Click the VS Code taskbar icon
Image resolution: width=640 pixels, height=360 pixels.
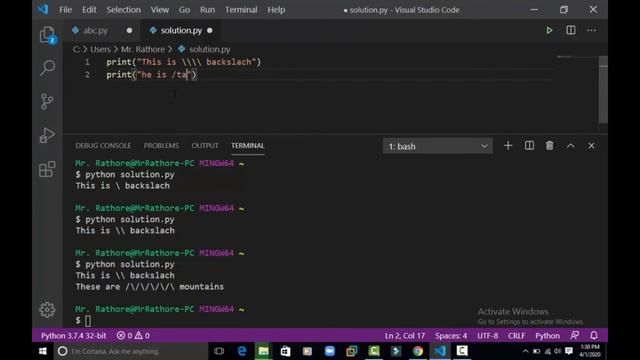440,351
